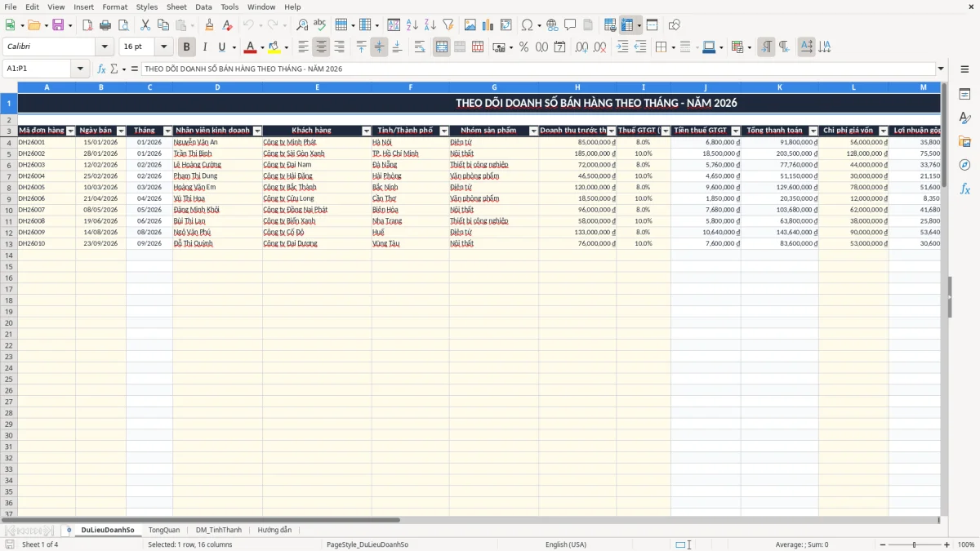Click the Save document icon
Viewport: 980px width, 551px height.
(x=58, y=25)
